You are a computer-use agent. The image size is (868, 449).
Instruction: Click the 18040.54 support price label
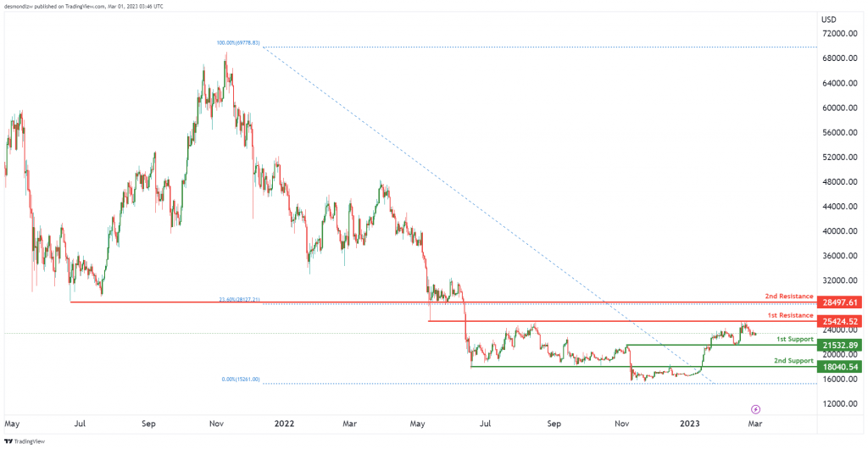[840, 367]
